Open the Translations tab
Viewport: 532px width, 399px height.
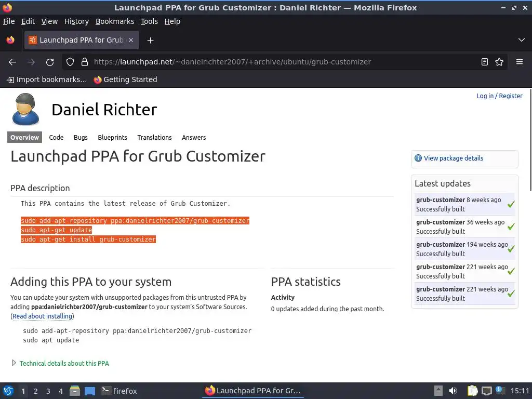(x=154, y=137)
